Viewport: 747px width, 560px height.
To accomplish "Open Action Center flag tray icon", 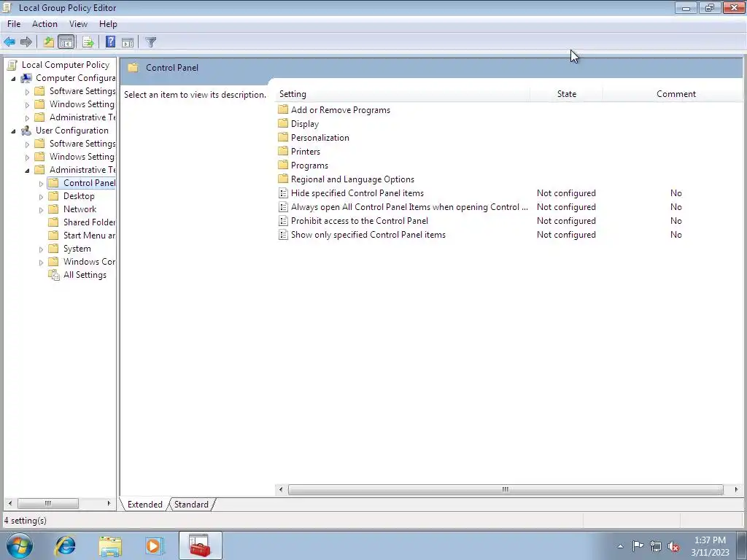I will pos(638,546).
